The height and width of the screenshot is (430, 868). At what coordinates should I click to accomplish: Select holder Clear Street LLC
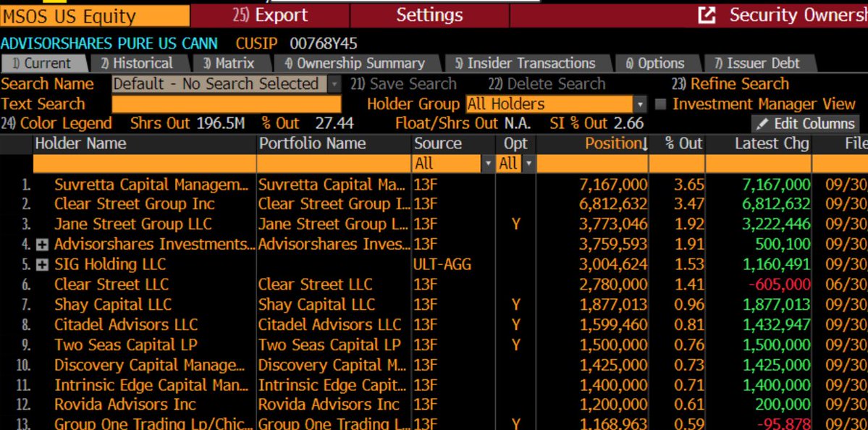(111, 285)
